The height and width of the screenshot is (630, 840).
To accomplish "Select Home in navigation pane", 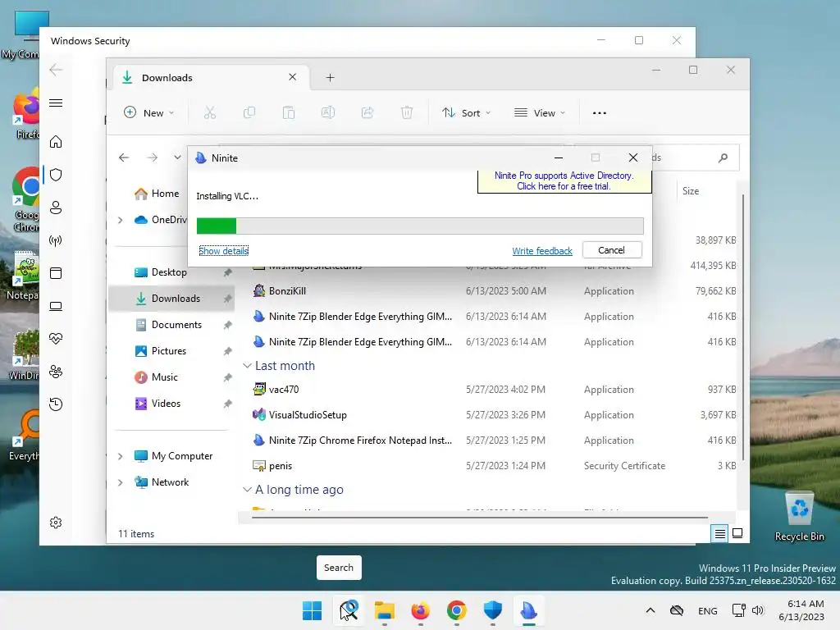I will click(157, 194).
